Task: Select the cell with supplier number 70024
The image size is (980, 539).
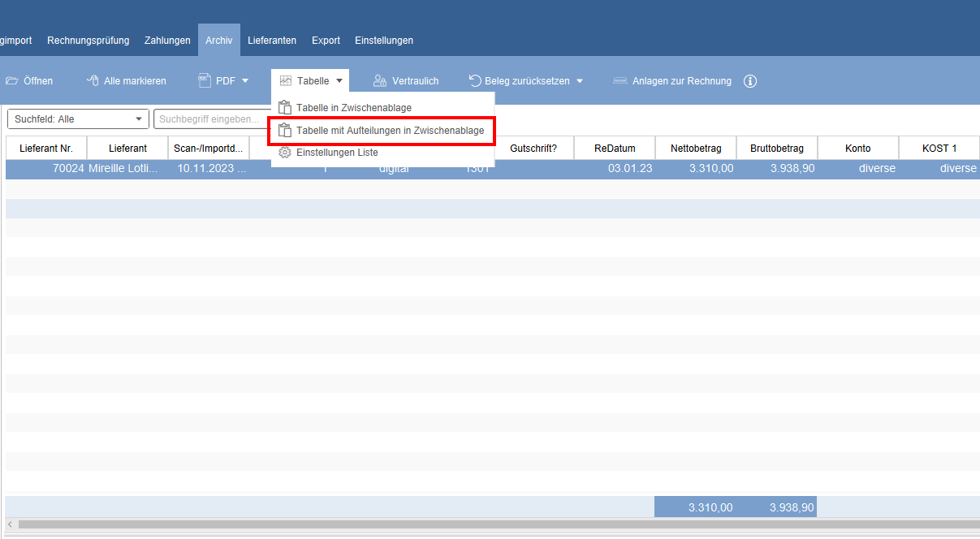Action: click(x=46, y=169)
